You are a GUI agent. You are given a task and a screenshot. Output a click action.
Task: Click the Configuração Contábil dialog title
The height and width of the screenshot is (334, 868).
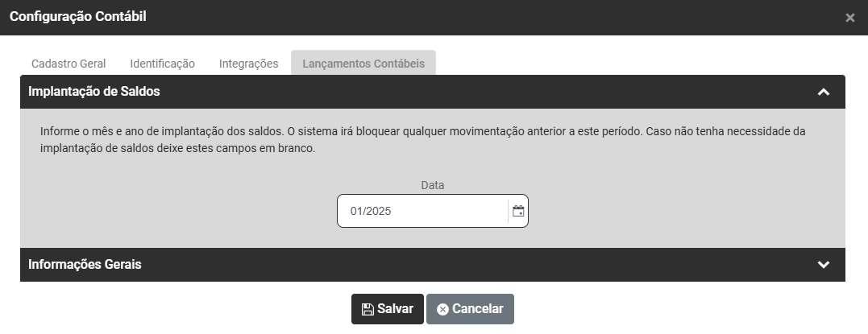pos(78,16)
